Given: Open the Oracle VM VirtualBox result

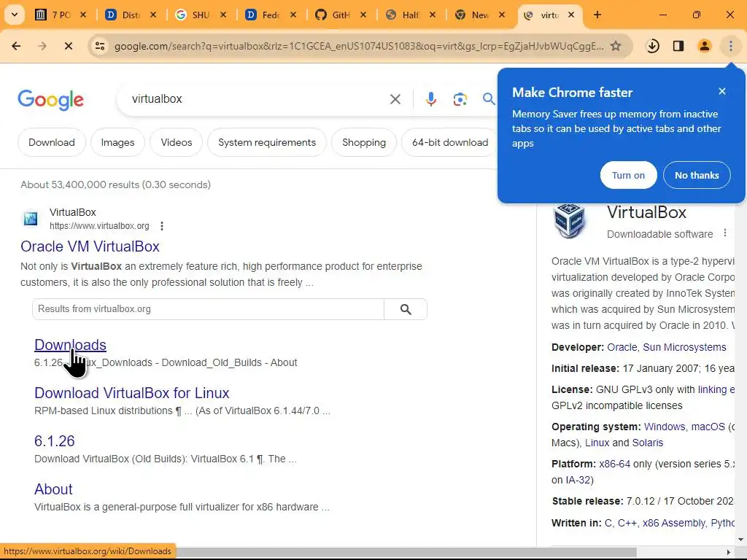Looking at the screenshot, I should [x=90, y=246].
